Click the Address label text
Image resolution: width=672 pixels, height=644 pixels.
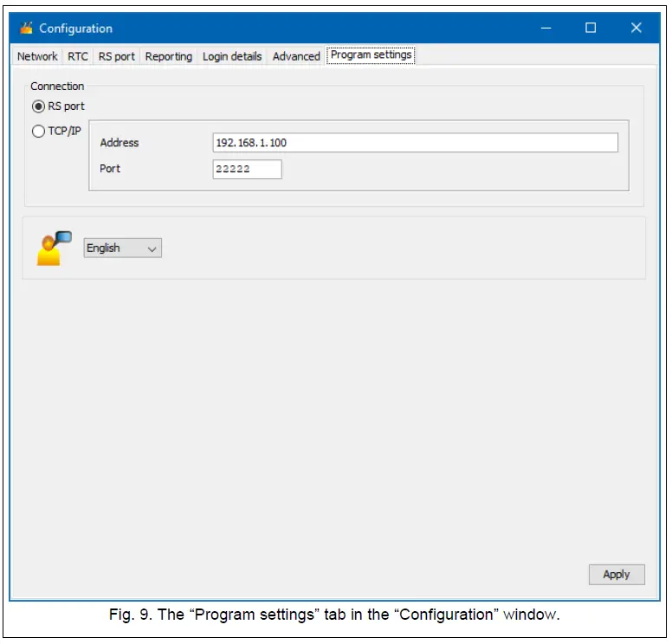(120, 143)
